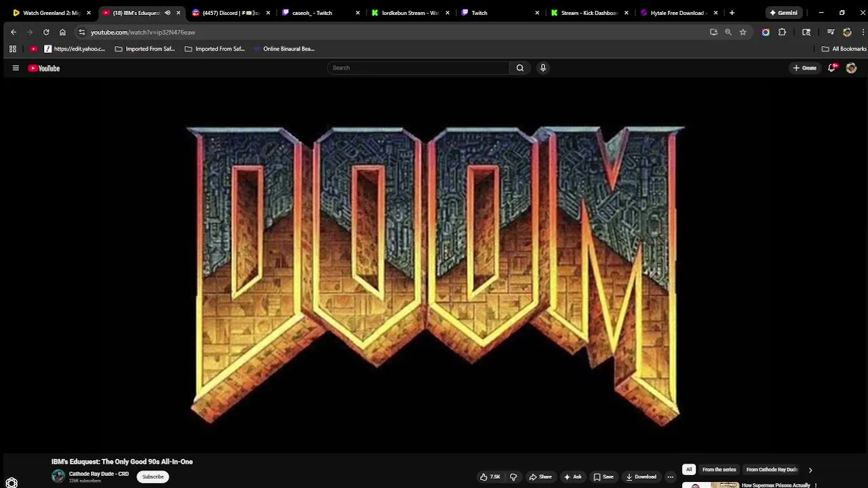Click the Ask button

[x=573, y=476]
